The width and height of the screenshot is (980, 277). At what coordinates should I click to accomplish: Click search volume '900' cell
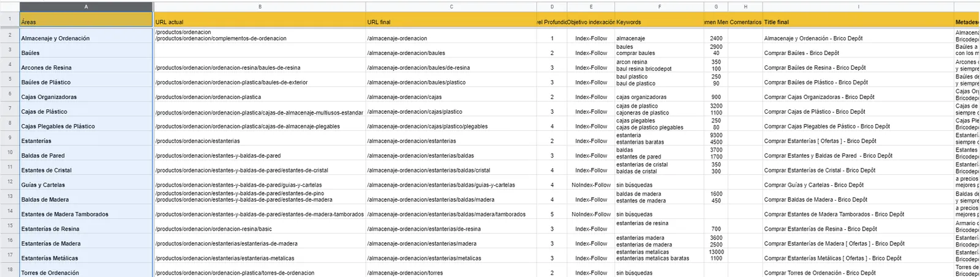point(716,94)
